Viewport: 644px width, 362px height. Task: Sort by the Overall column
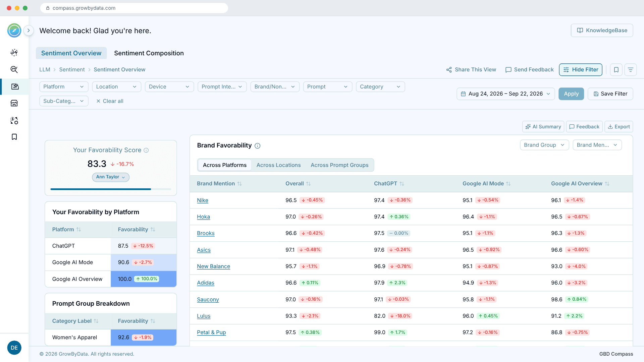308,184
